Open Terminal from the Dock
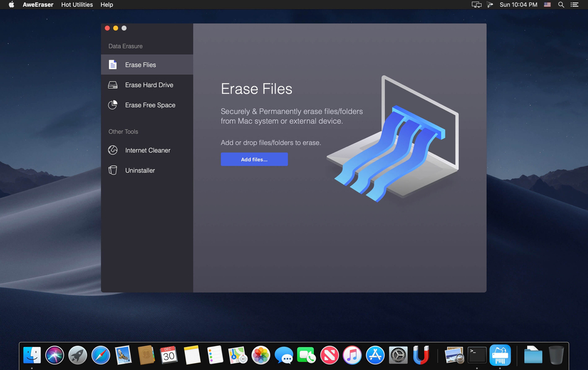 pyautogui.click(x=477, y=355)
